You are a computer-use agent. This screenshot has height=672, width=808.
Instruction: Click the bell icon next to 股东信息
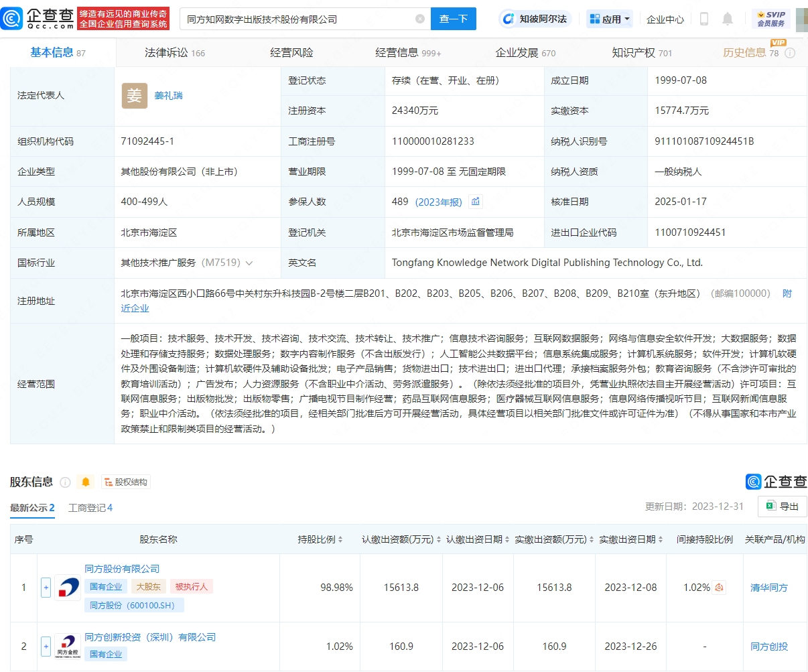(85, 482)
